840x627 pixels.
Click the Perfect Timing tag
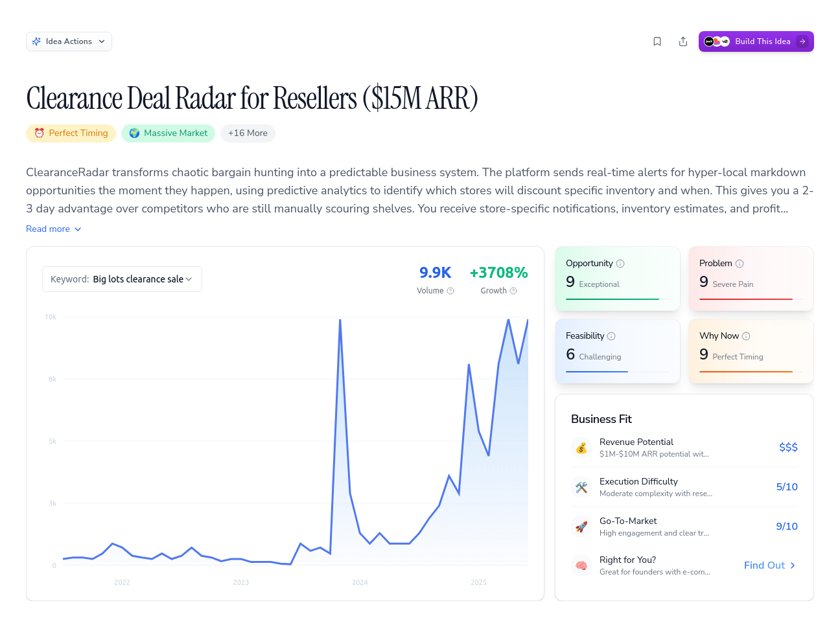pyautogui.click(x=71, y=133)
